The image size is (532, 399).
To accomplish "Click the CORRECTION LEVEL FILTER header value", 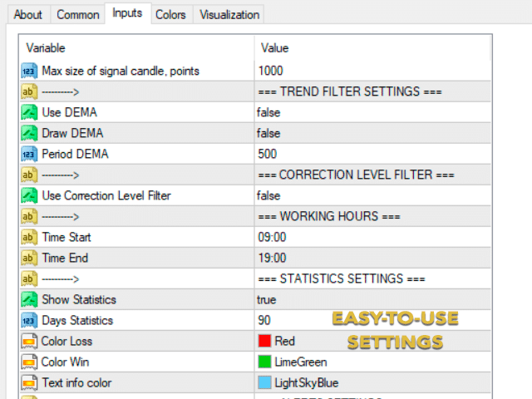I will tap(356, 175).
